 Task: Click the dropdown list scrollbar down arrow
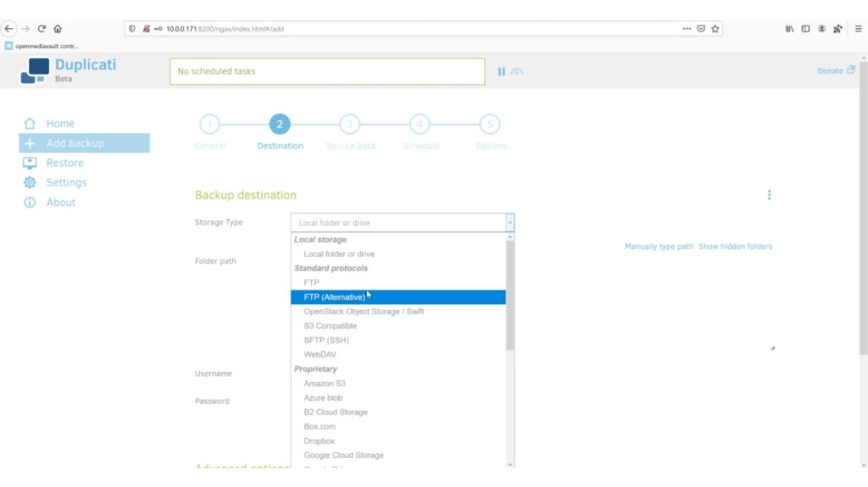click(x=509, y=464)
